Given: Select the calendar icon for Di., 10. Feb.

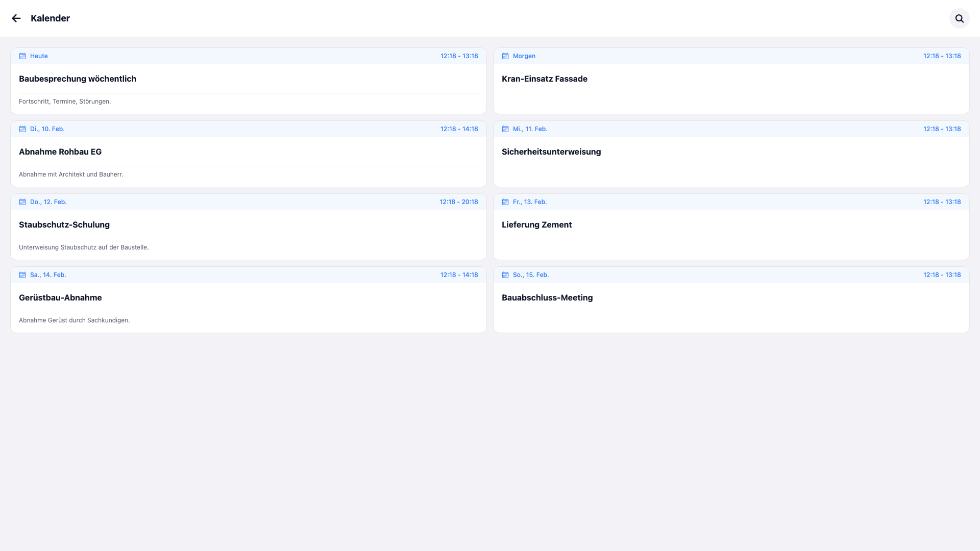Looking at the screenshot, I should click(x=22, y=129).
